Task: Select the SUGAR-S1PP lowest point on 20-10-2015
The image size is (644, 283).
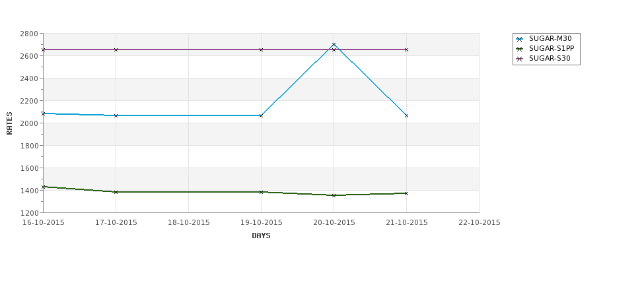Action: coord(334,195)
